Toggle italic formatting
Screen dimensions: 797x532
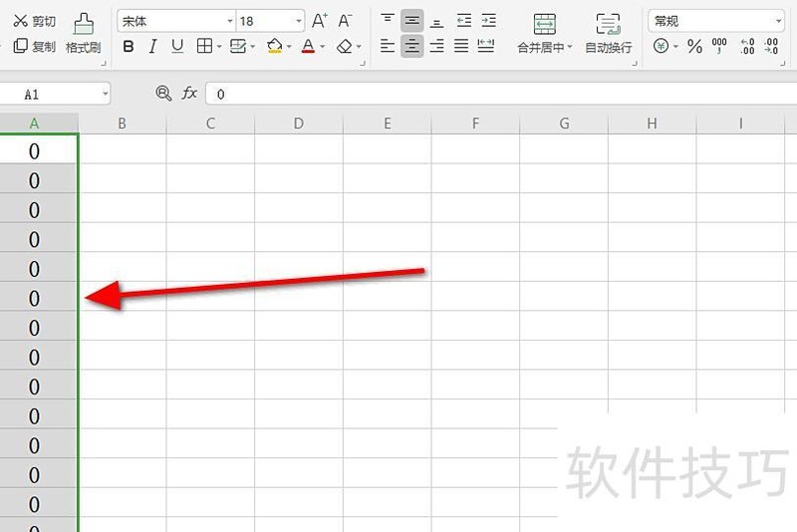point(152,47)
